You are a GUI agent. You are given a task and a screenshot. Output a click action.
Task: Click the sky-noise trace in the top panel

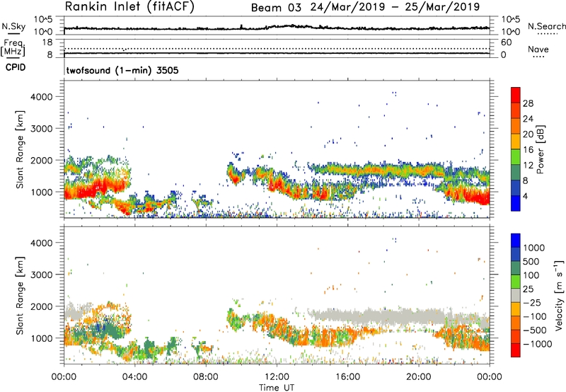[x=277, y=28]
